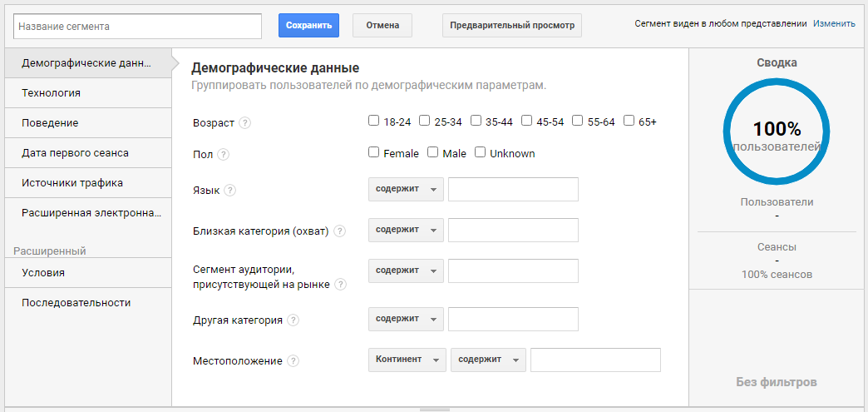Click the bottom panel resize handle

[x=435, y=410]
